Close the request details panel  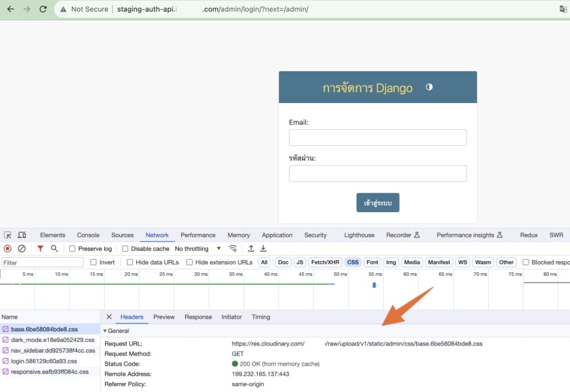click(x=109, y=317)
